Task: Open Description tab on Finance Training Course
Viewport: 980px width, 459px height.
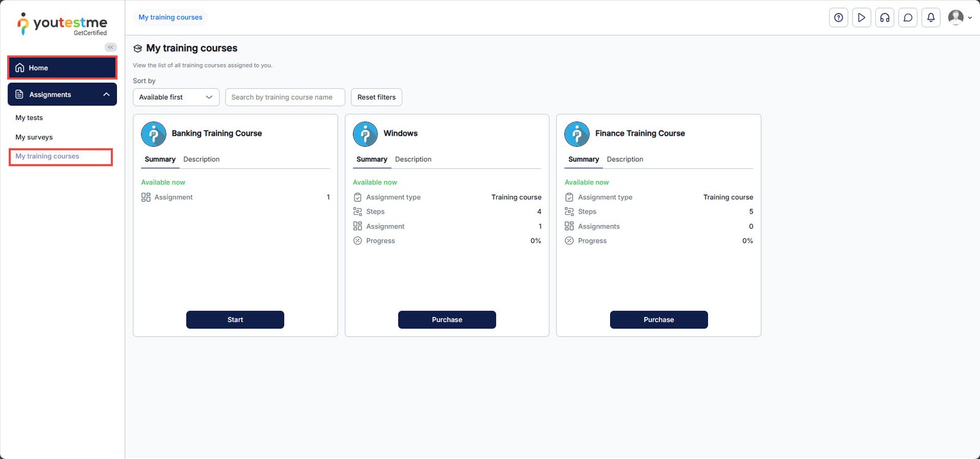Action: coord(625,159)
